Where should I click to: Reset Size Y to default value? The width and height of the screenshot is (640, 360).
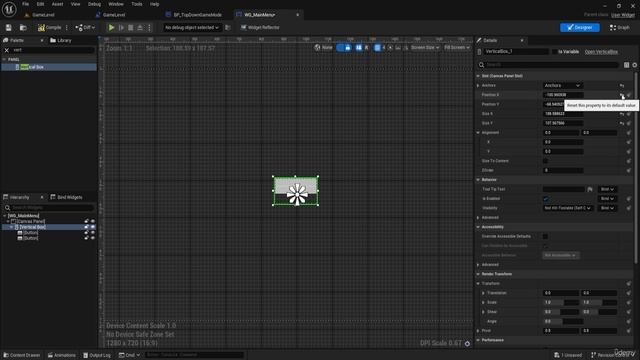pyautogui.click(x=622, y=123)
